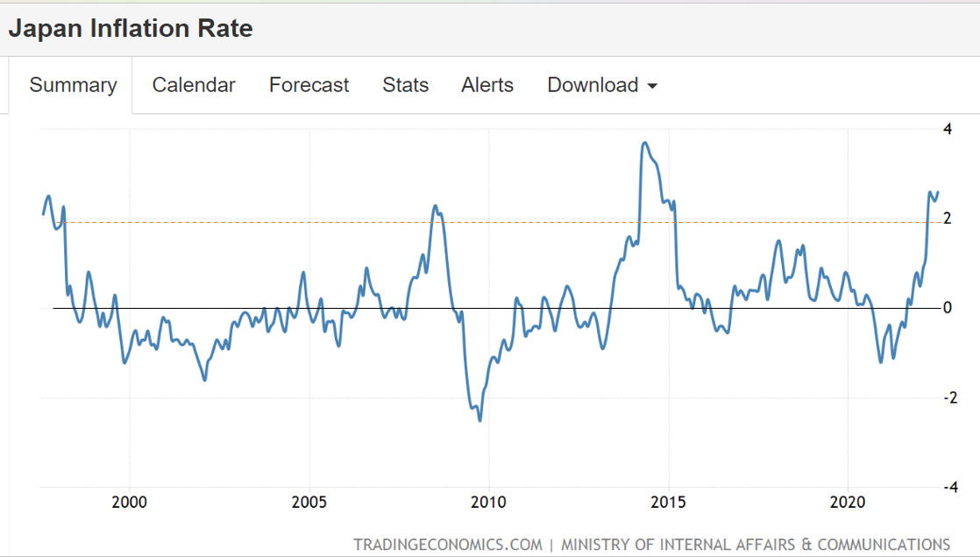
Task: Click the 2014 inflation peak on the line
Action: click(645, 143)
